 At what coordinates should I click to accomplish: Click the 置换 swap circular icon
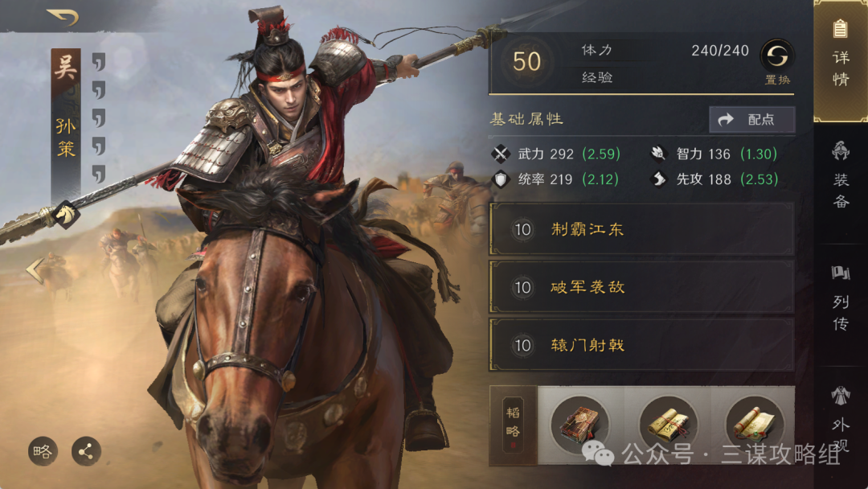point(776,55)
